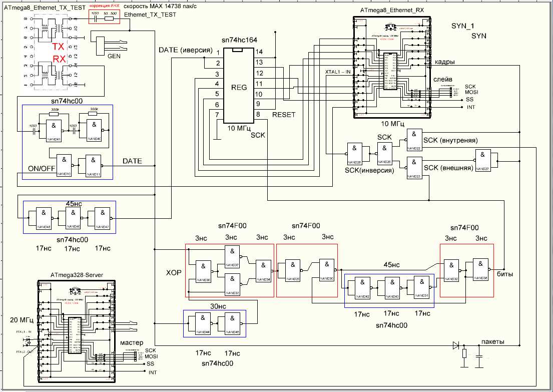Image resolution: width=553 pixels, height=392 pixels.
Task: Select the 'кадры' label
Action: coord(445,62)
